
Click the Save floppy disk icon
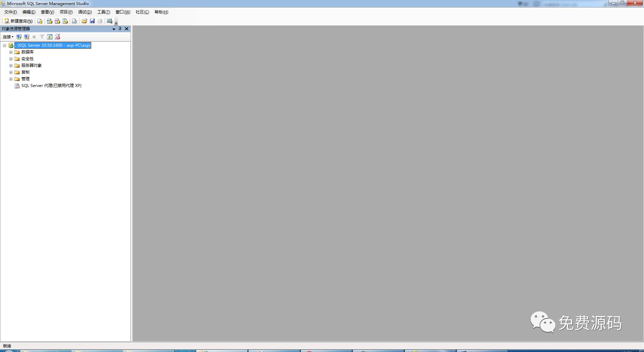pyautogui.click(x=92, y=21)
